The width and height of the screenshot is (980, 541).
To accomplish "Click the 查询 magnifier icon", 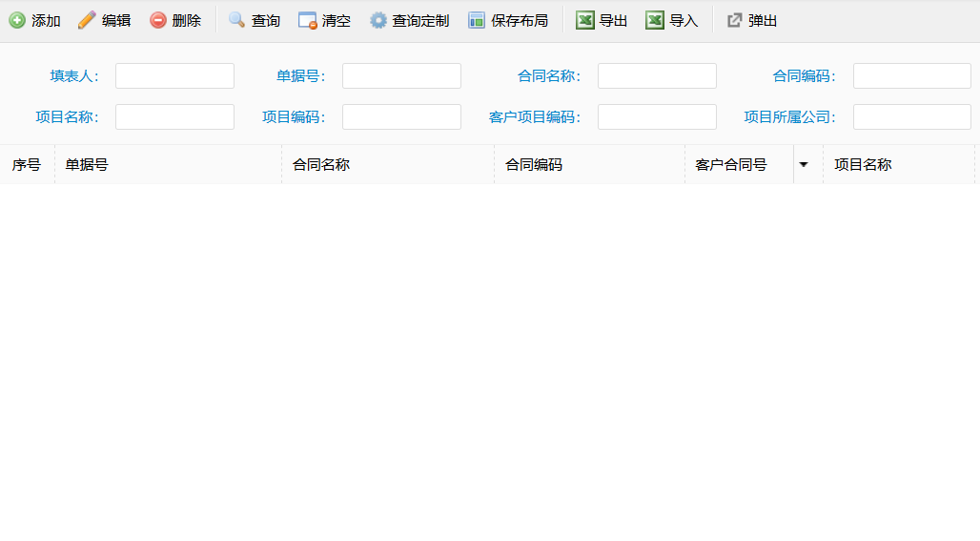I will [236, 21].
